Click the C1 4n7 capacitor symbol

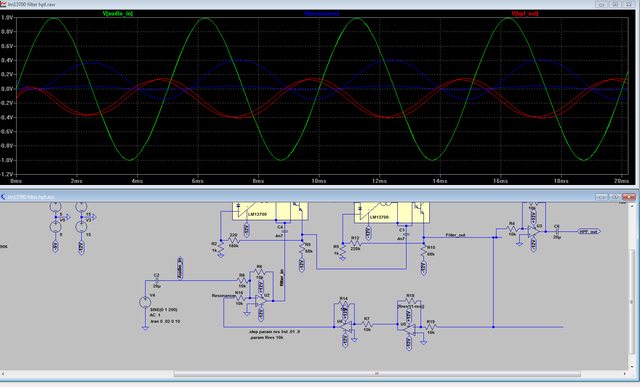[x=407, y=234]
